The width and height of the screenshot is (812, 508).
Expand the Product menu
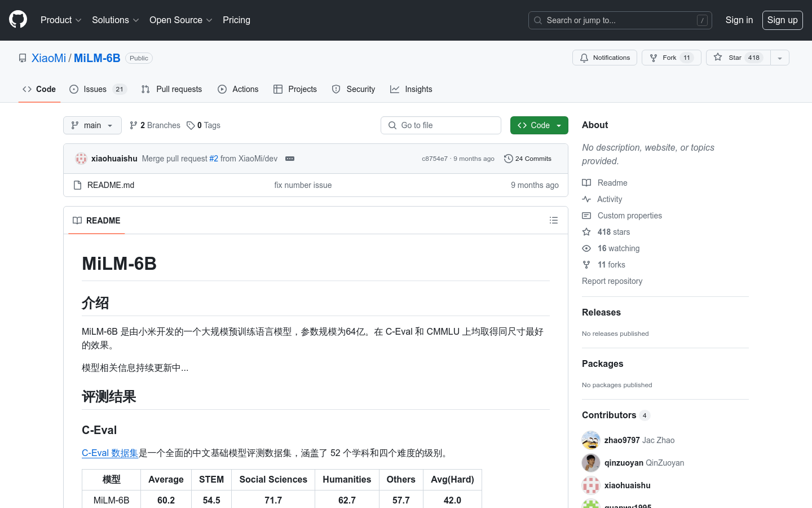coord(61,20)
